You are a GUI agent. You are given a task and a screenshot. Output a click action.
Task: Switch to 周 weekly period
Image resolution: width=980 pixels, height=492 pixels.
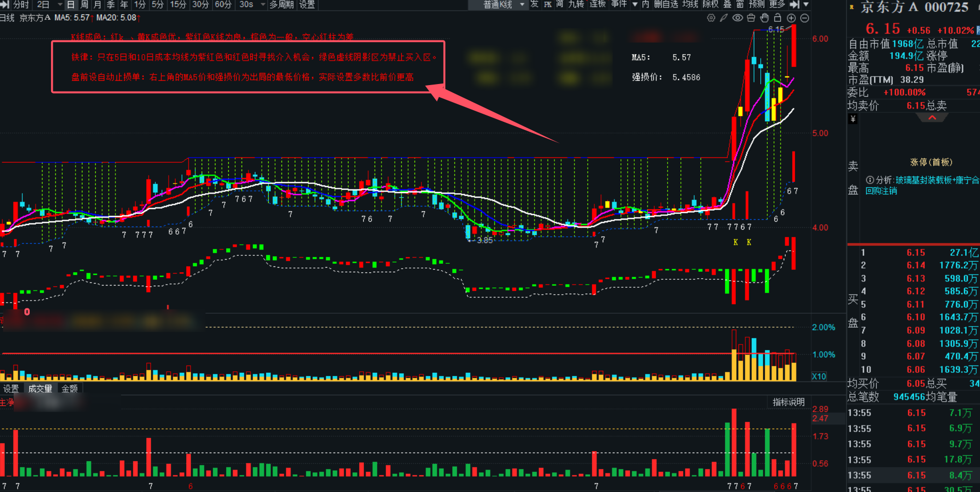pyautogui.click(x=84, y=5)
